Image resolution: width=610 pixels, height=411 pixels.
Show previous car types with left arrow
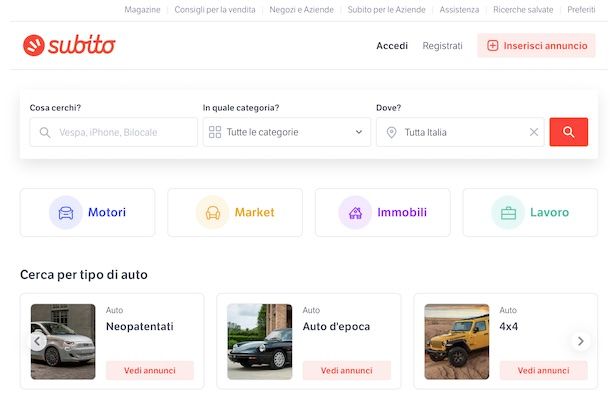tap(37, 341)
